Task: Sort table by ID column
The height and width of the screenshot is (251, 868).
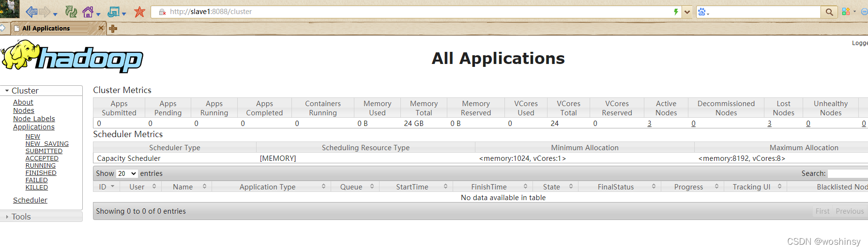Action: click(107, 187)
